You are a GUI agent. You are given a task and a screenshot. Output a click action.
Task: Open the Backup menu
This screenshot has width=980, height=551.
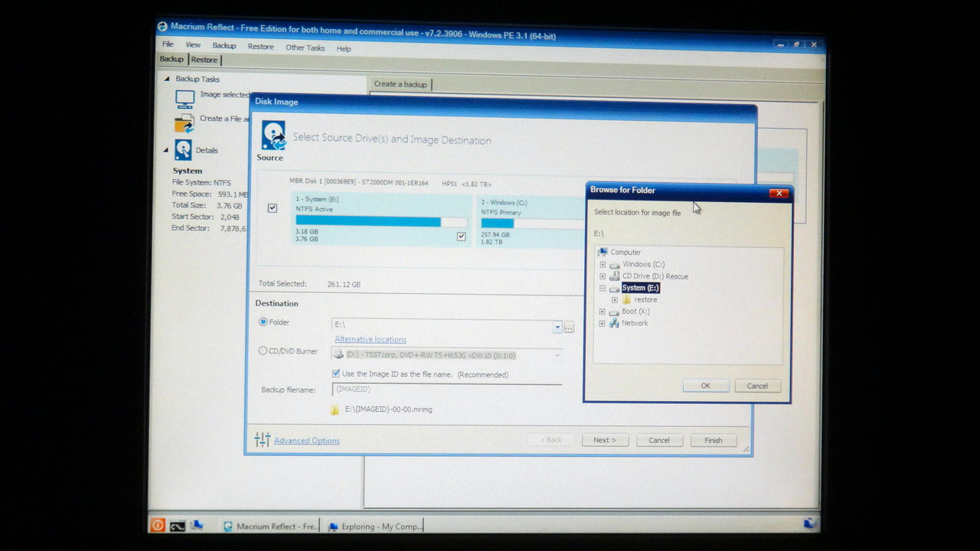[x=224, y=46]
